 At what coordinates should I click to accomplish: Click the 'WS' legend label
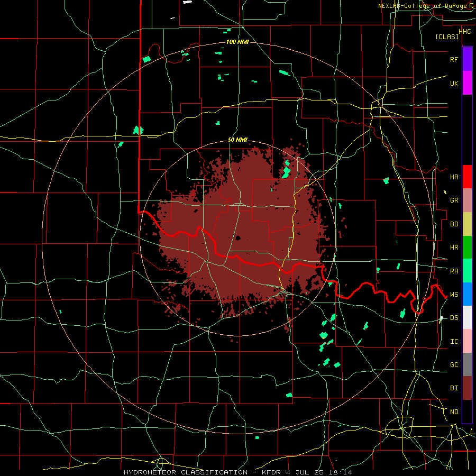click(x=454, y=295)
